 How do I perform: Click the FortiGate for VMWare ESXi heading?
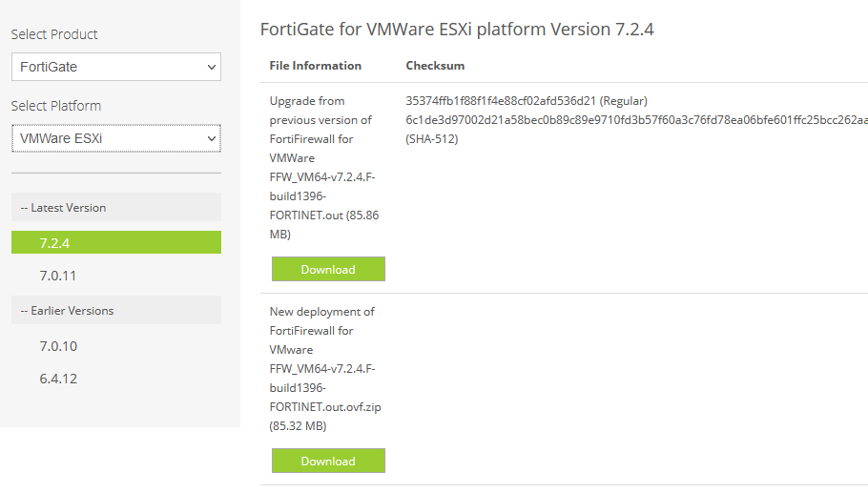tap(457, 30)
